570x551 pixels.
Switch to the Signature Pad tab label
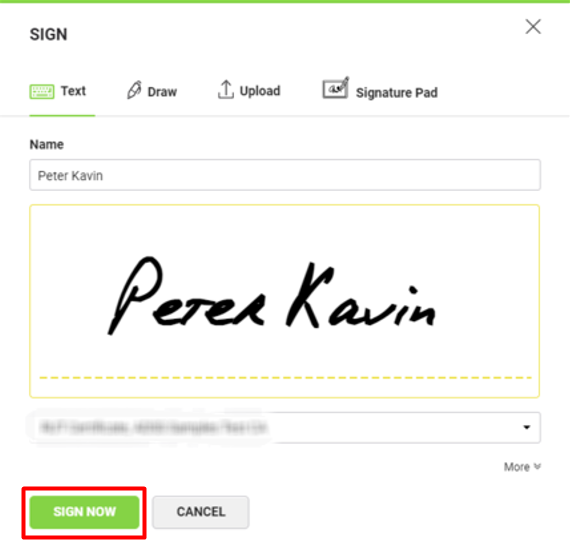[397, 93]
